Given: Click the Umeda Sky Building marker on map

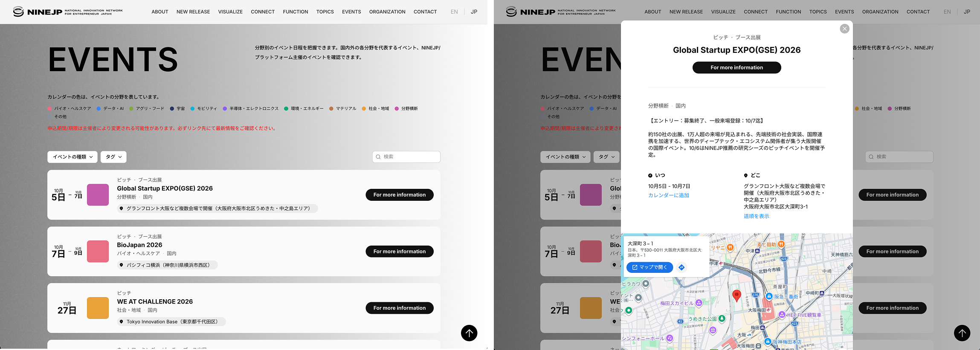Looking at the screenshot, I should click(x=699, y=303).
